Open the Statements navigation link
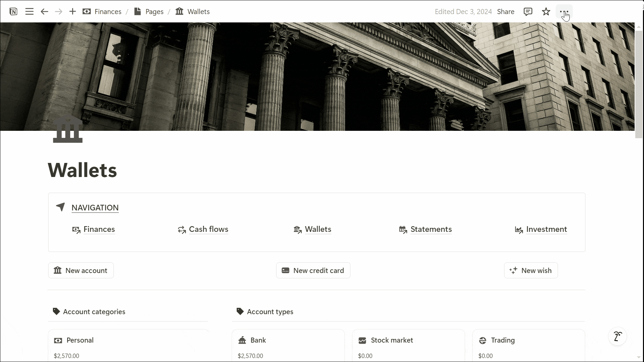 coord(431,229)
